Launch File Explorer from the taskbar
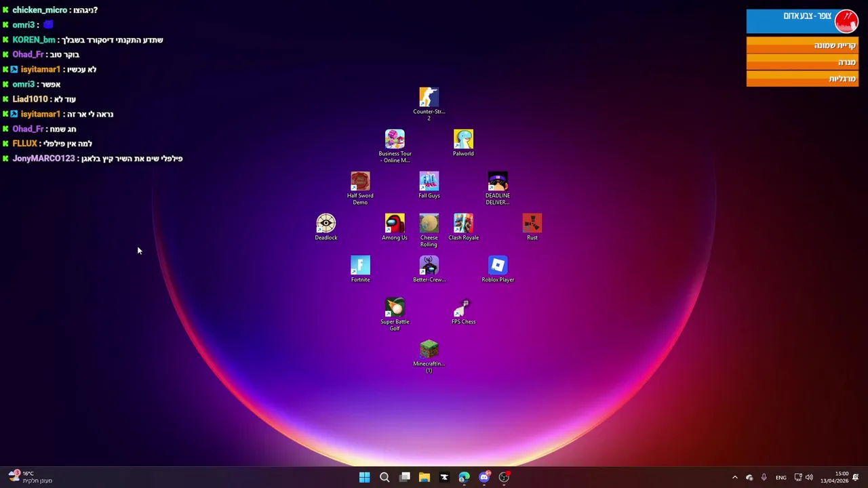Image resolution: width=868 pixels, height=488 pixels. click(425, 477)
